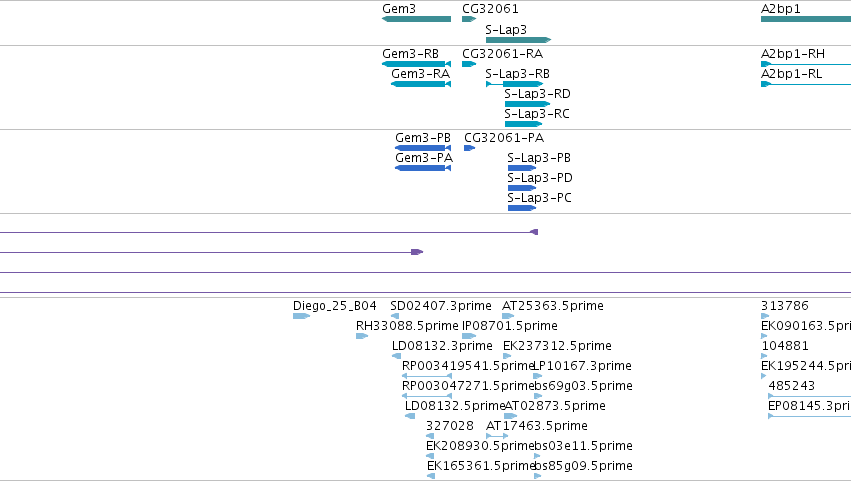
Task: Click the EK237312.5prime EST label
Action: (x=557, y=346)
